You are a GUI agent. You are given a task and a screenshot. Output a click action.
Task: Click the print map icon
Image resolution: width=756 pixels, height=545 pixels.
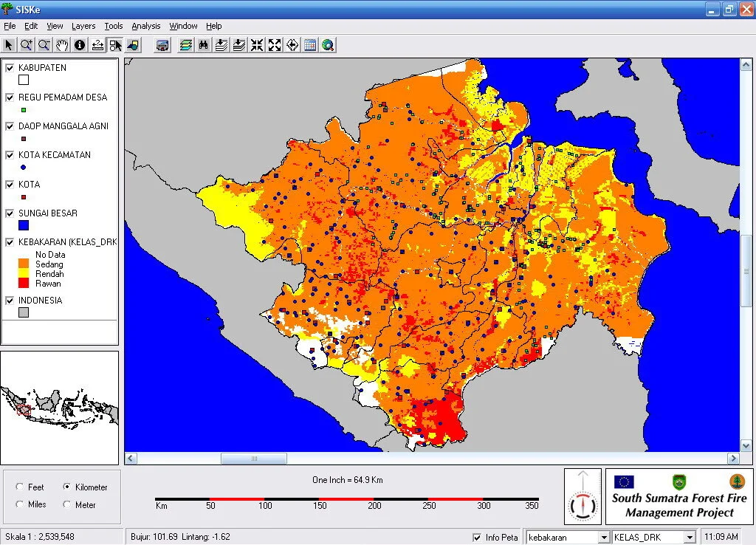tap(162, 45)
